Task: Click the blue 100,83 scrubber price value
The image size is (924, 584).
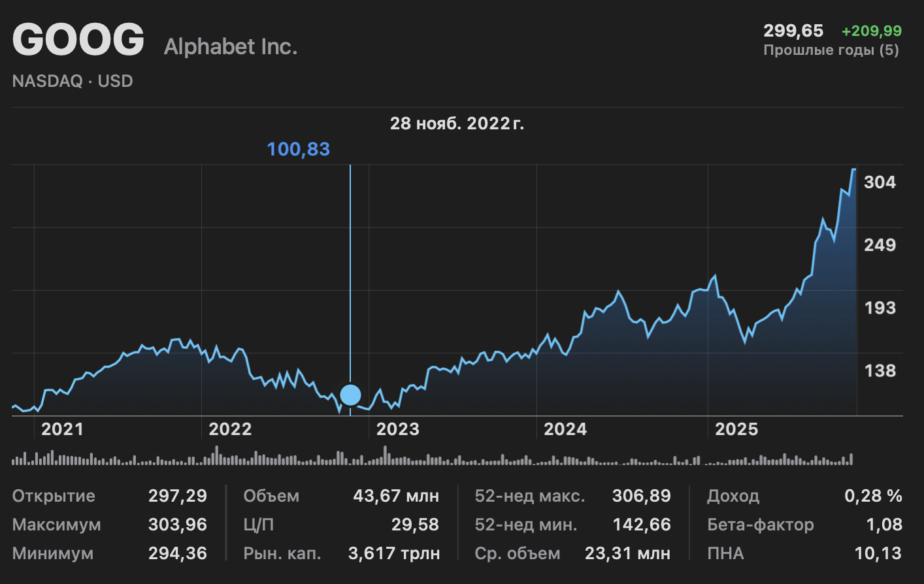Action: pyautogui.click(x=299, y=150)
